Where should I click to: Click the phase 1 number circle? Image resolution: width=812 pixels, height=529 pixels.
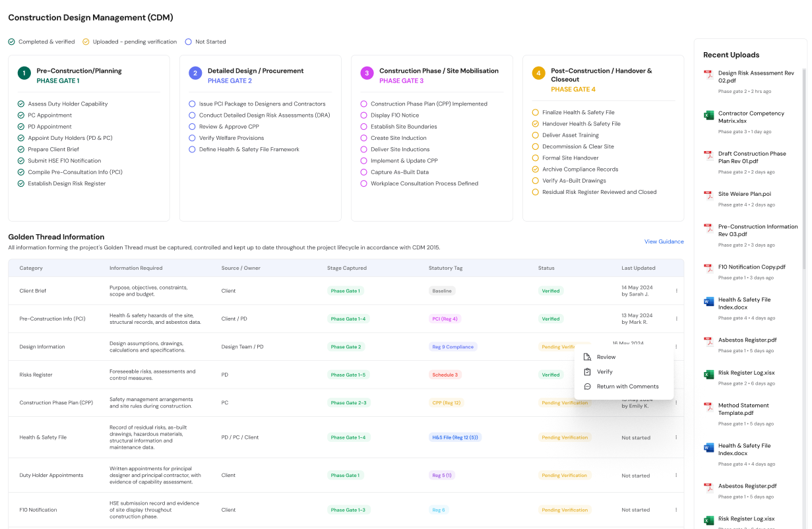pyautogui.click(x=24, y=73)
